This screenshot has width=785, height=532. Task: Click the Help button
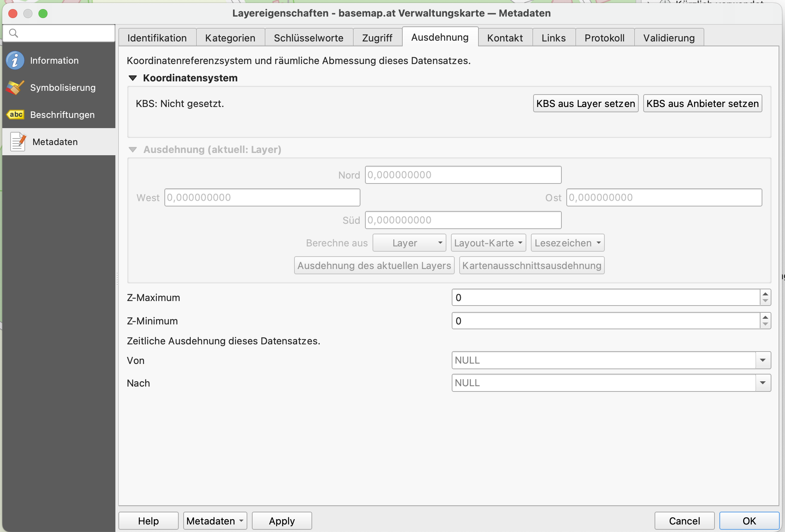148,521
